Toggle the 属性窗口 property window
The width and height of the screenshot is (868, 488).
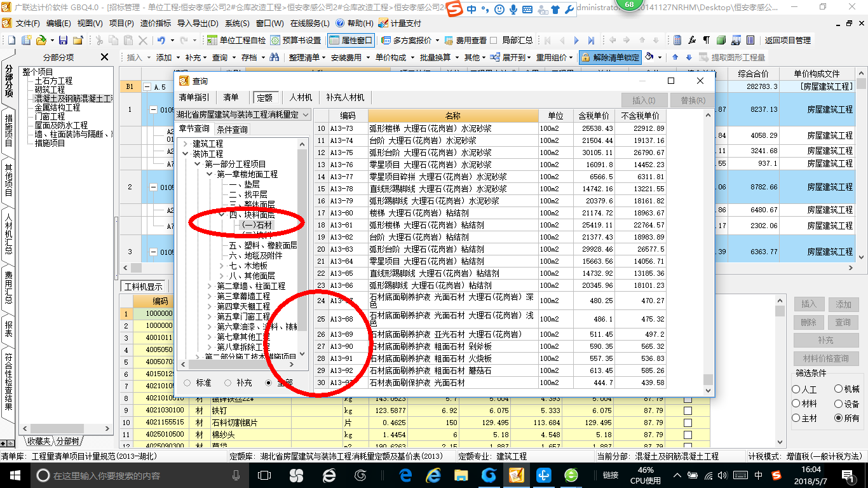pyautogui.click(x=351, y=40)
